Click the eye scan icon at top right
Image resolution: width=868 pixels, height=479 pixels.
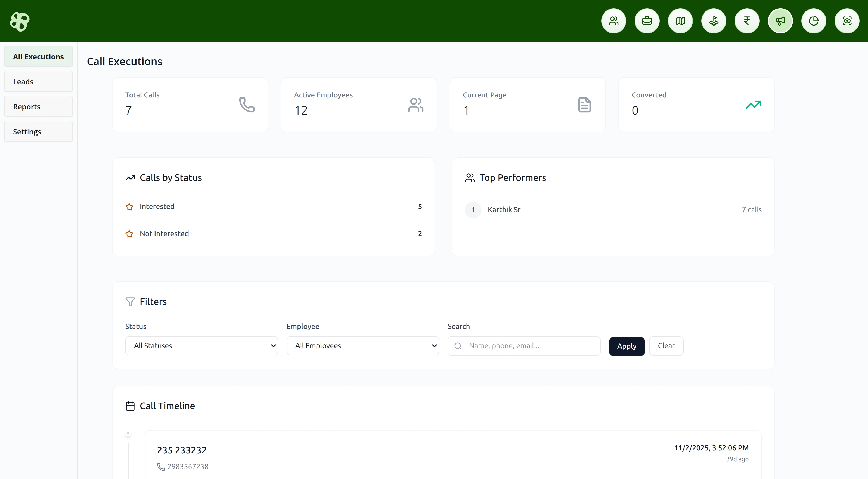(x=847, y=21)
